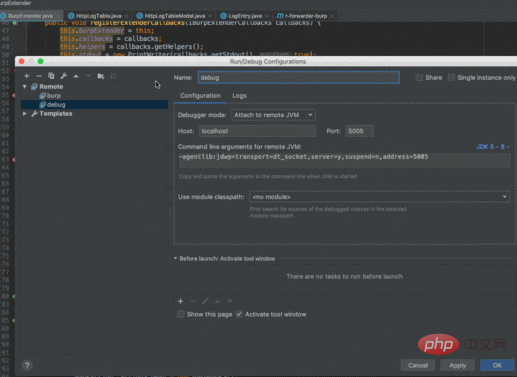Select the debug remote configuration

(94, 105)
